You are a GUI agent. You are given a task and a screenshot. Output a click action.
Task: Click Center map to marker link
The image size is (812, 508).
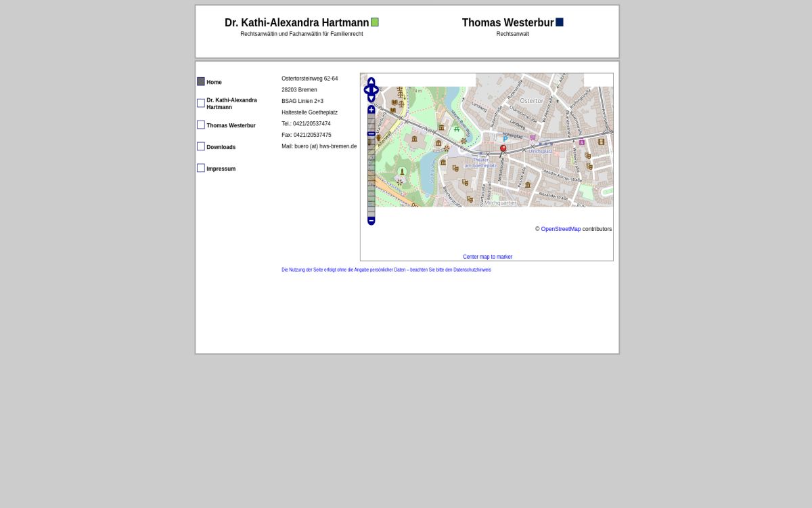click(487, 257)
